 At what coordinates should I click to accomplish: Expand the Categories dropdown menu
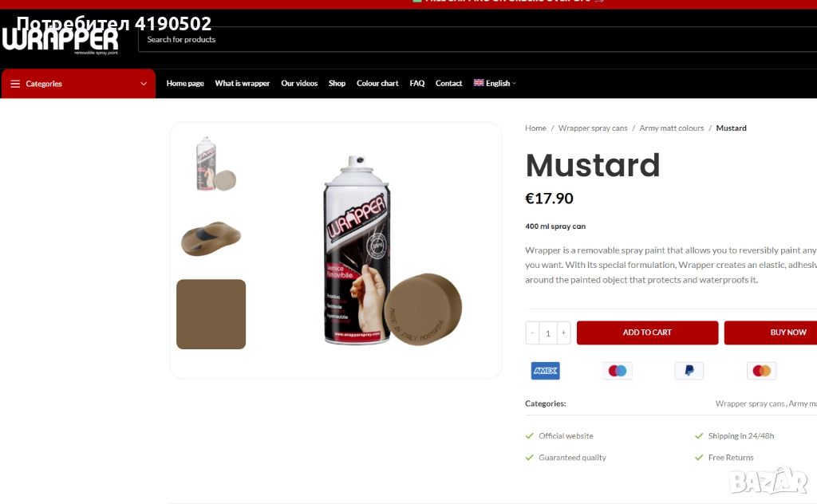pos(78,84)
